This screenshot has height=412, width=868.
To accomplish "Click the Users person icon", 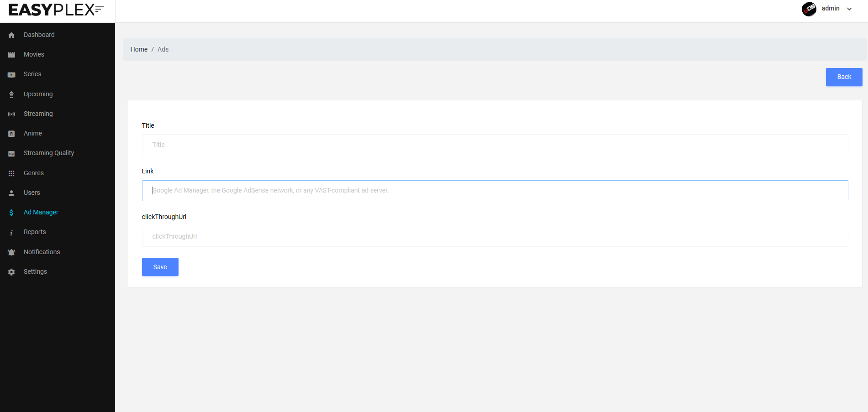I will click(x=11, y=193).
